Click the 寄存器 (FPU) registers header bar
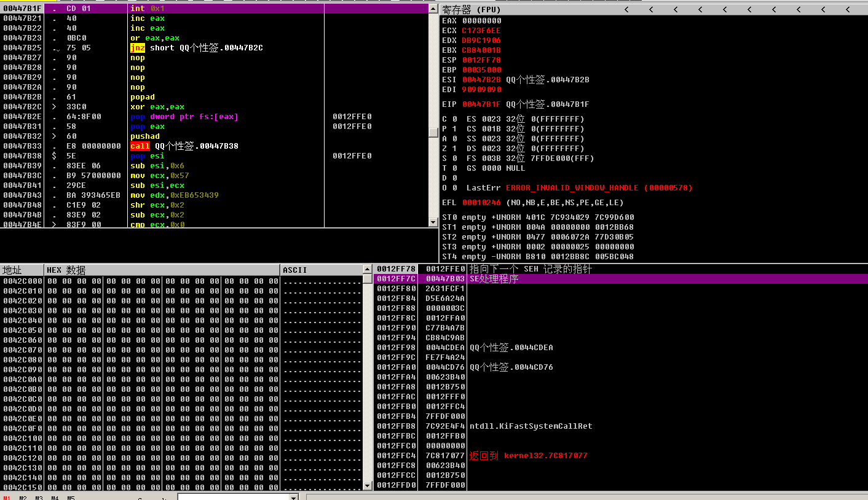This screenshot has height=500, width=868. click(654, 9)
